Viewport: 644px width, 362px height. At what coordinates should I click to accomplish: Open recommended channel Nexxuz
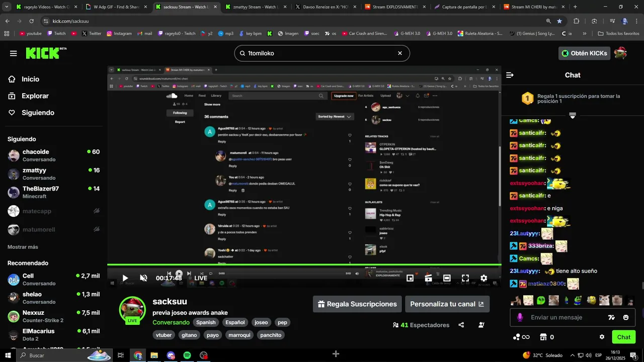point(53,316)
